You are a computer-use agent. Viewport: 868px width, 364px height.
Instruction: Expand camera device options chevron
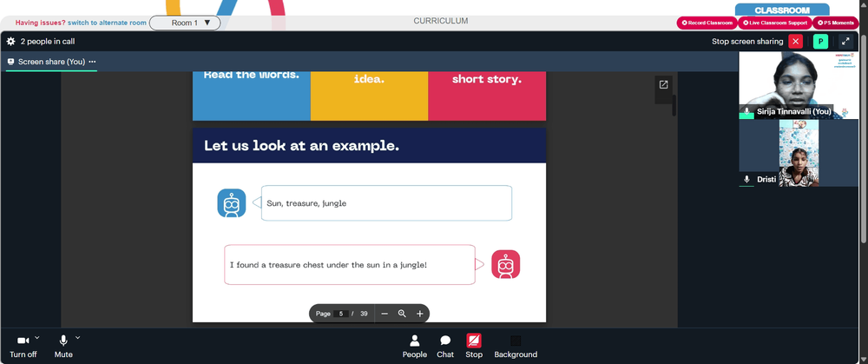(37, 337)
